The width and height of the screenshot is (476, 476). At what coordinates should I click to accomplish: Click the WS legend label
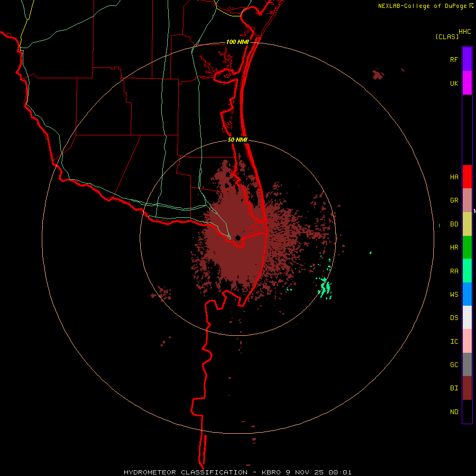[454, 295]
